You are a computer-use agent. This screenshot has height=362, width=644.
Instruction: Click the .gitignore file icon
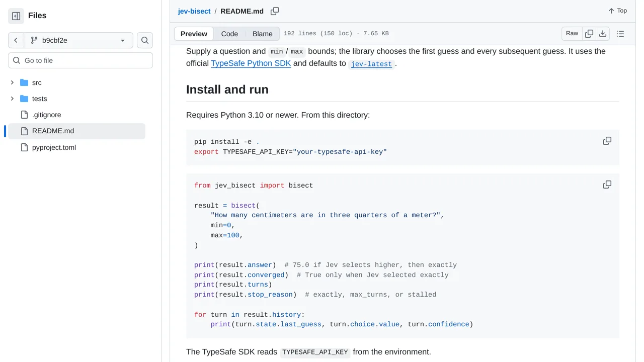point(24,115)
